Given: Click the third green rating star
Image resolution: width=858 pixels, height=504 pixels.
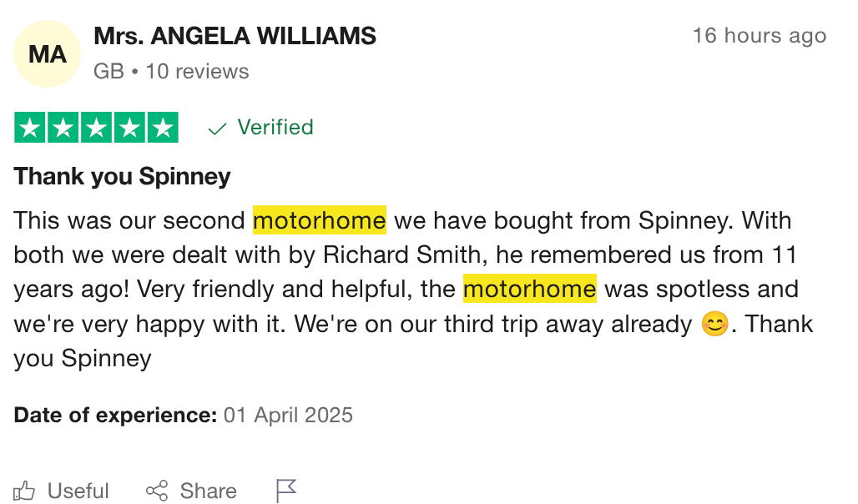Looking at the screenshot, I should [97, 128].
